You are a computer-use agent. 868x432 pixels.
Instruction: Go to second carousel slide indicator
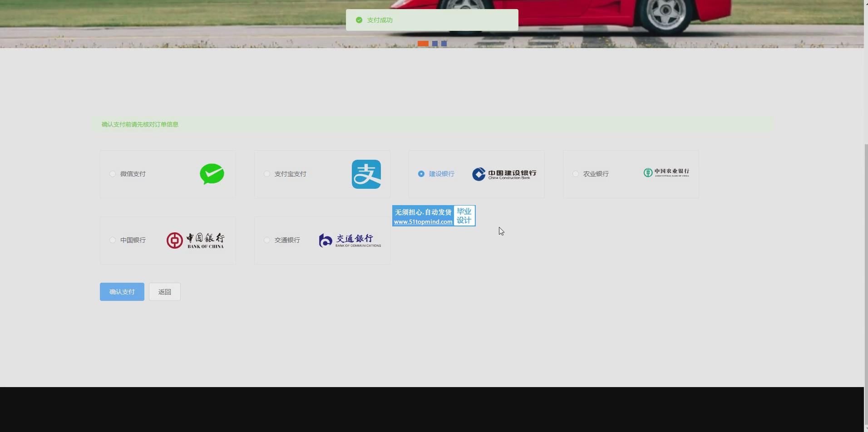pyautogui.click(x=435, y=44)
